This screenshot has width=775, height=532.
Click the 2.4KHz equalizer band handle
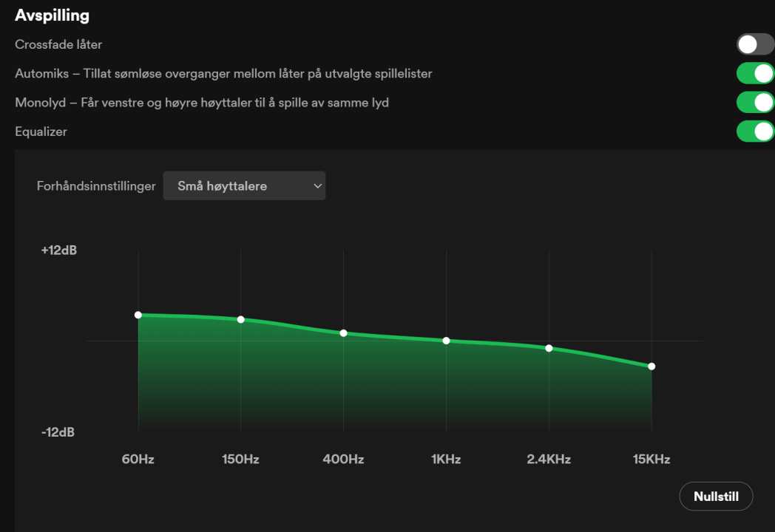(x=549, y=348)
